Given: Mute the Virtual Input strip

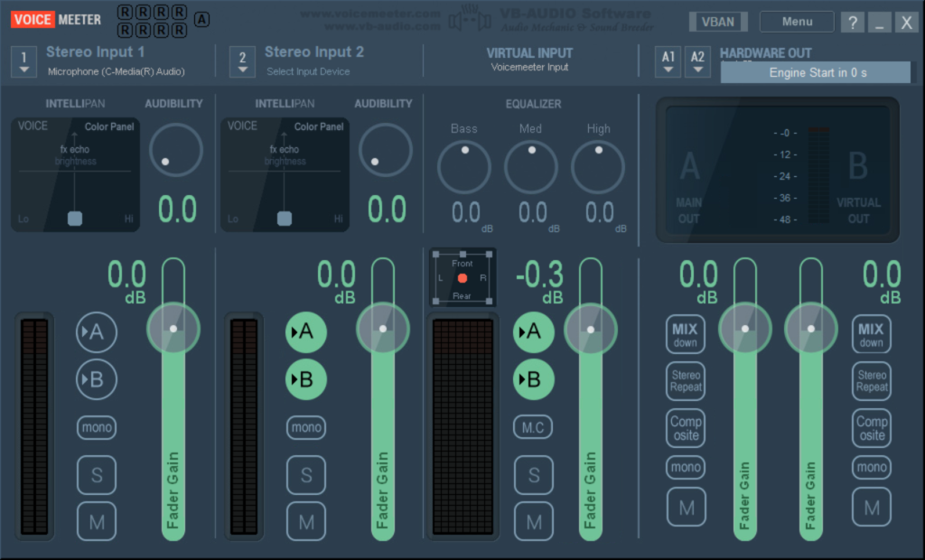Looking at the screenshot, I should [534, 522].
